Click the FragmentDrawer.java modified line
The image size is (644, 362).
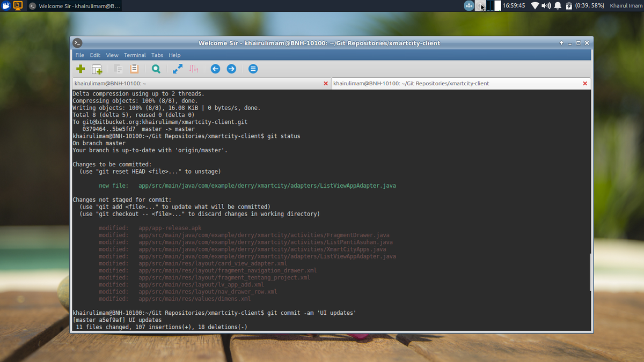(244, 235)
